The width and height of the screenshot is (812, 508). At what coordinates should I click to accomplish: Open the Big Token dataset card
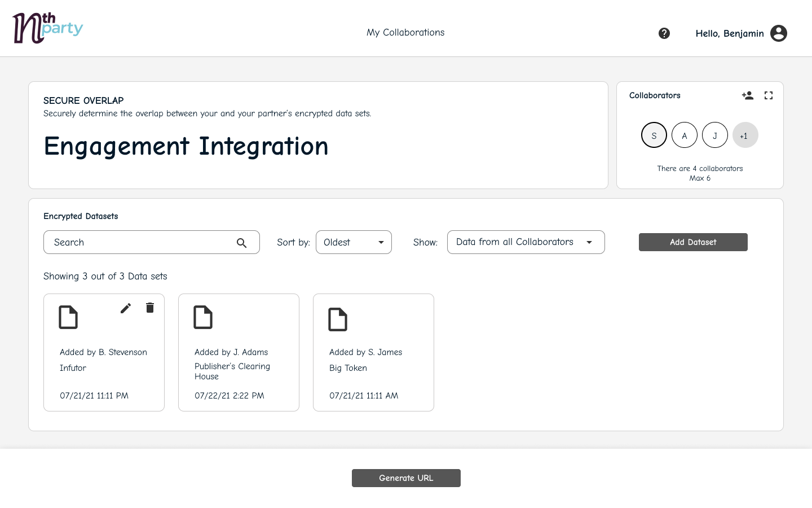click(x=373, y=352)
